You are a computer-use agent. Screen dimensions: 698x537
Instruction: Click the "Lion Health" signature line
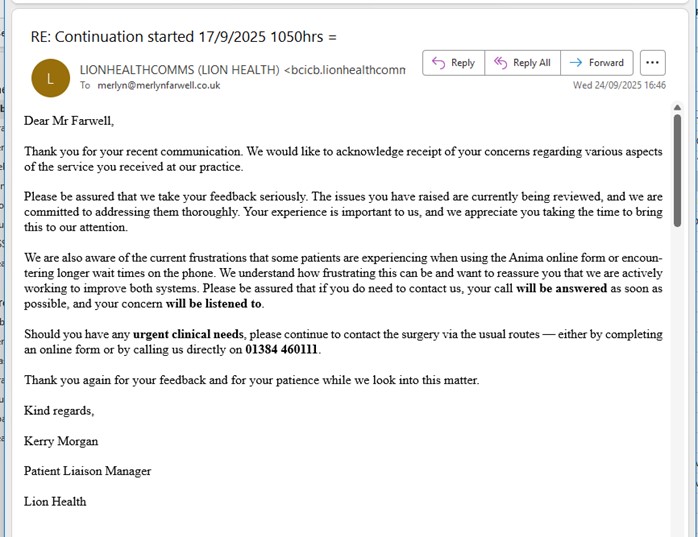coord(55,501)
